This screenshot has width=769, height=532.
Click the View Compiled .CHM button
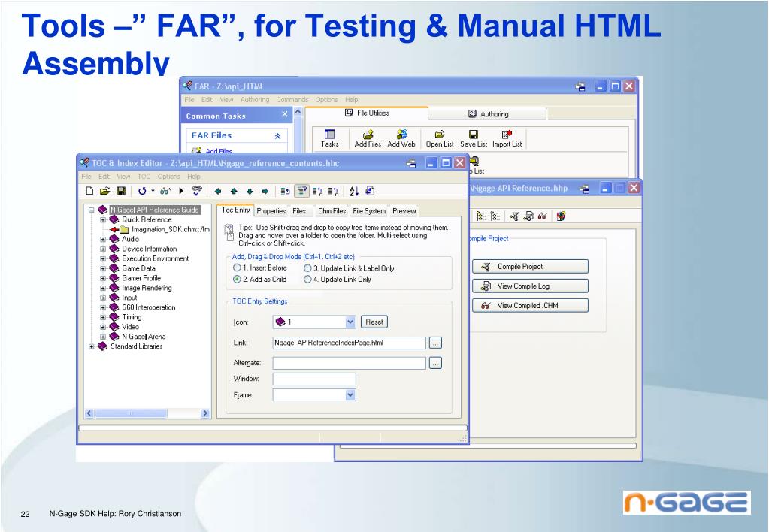pos(530,306)
